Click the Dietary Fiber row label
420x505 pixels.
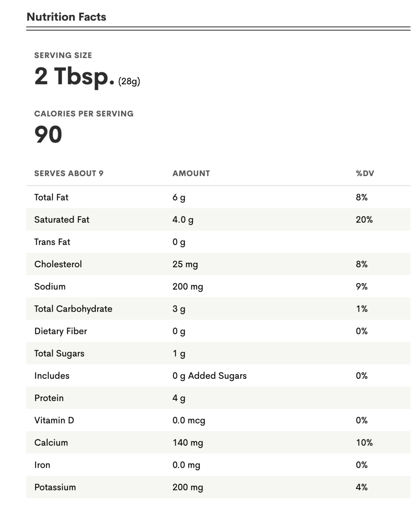(61, 331)
